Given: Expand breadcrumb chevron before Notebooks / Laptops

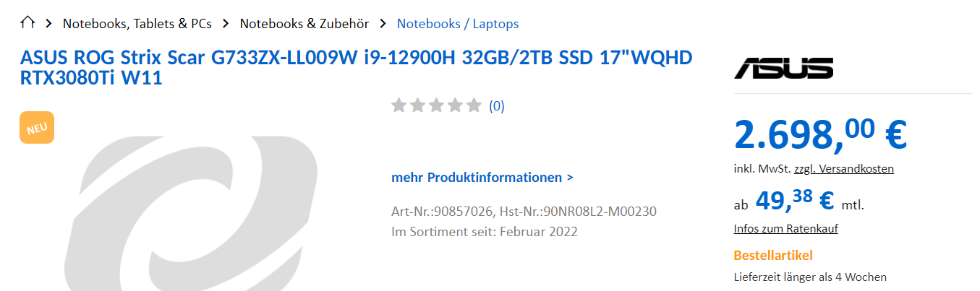Looking at the screenshot, I should 383,24.
